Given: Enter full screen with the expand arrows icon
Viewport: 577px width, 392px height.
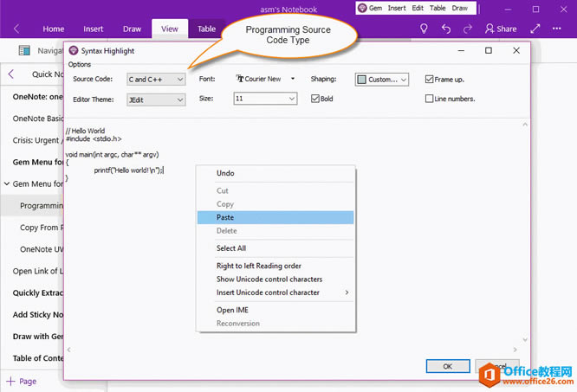Looking at the screenshot, I should [535, 29].
